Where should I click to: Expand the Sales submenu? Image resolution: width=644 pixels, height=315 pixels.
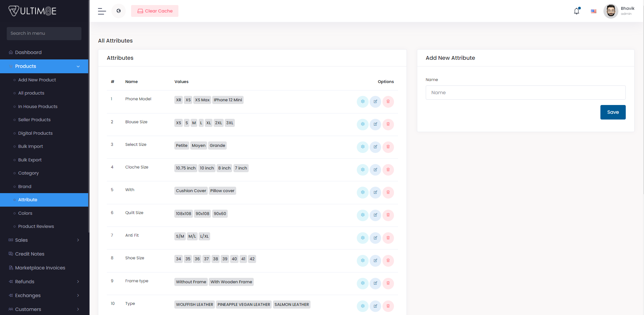click(44, 240)
